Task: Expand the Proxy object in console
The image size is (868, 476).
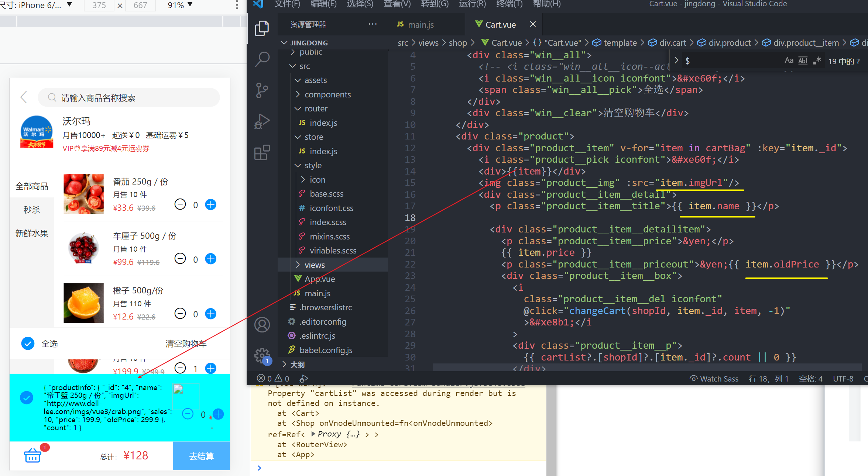Action: pyautogui.click(x=313, y=434)
